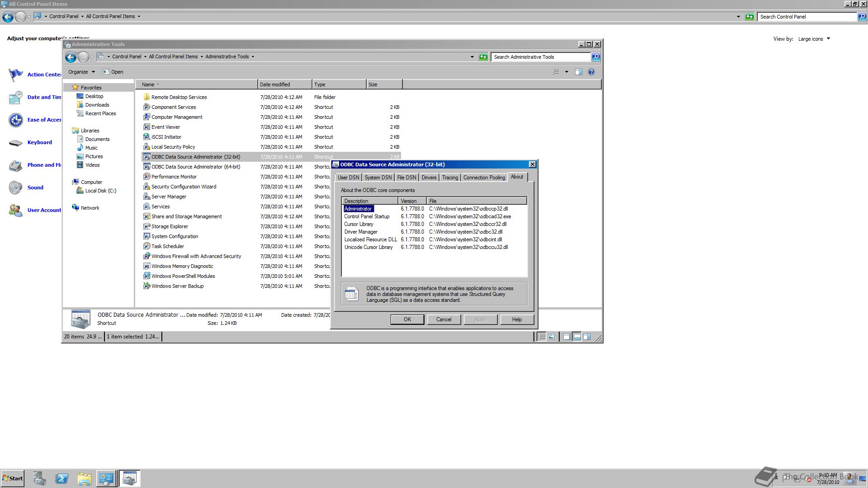Select the Component Services shortcut icon

point(146,107)
